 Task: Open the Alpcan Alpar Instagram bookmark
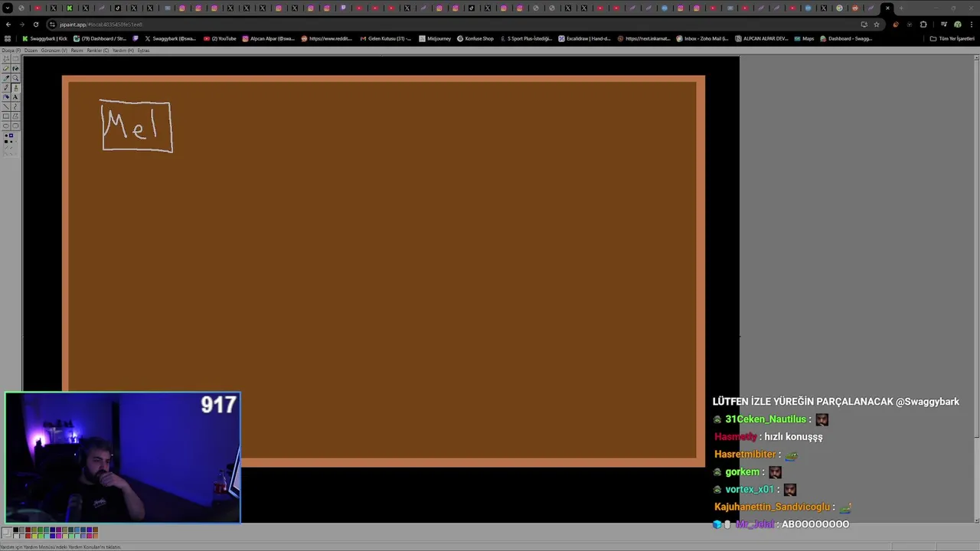[269, 38]
